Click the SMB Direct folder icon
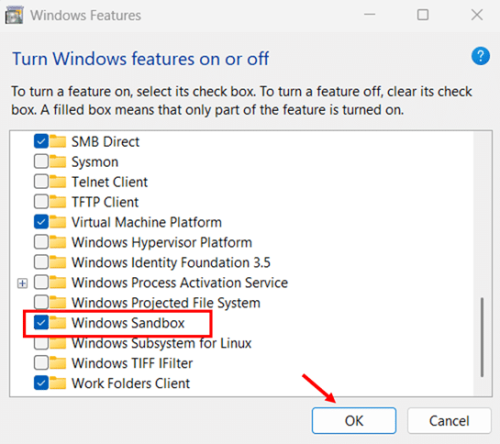The image size is (500, 444). pyautogui.click(x=58, y=141)
